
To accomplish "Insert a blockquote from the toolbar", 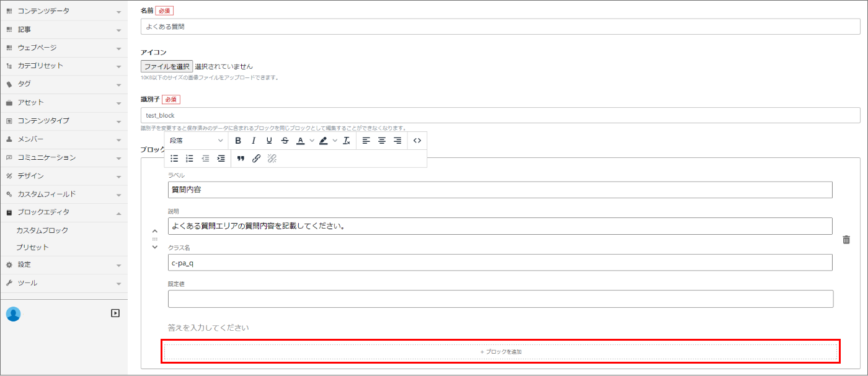I will point(241,159).
